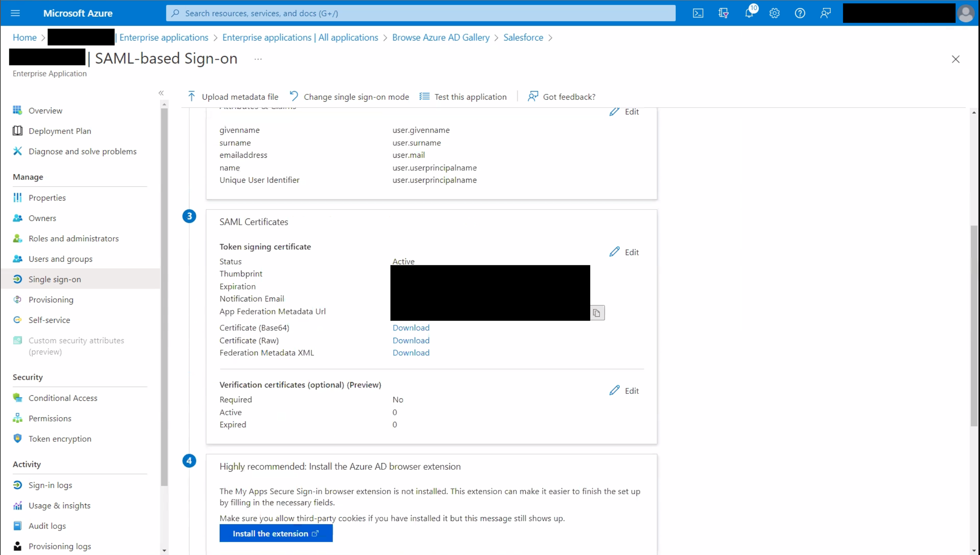Click the user.mail claim value
The height and width of the screenshot is (555, 980).
coord(408,155)
